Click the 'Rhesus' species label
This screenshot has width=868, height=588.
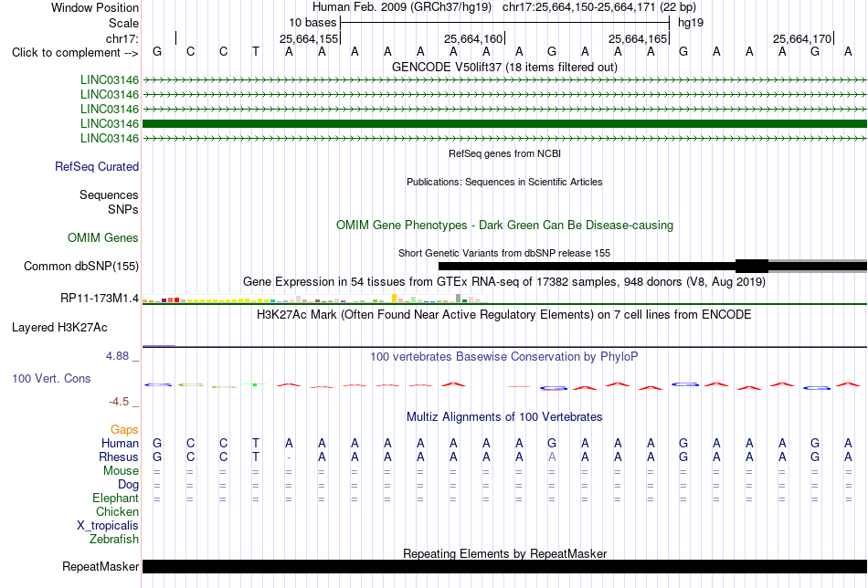tap(119, 457)
